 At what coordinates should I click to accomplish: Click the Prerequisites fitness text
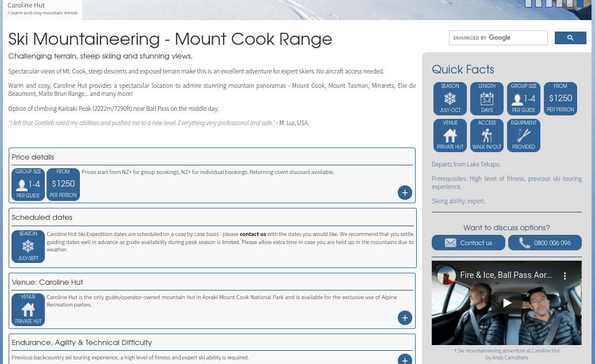tap(506, 183)
